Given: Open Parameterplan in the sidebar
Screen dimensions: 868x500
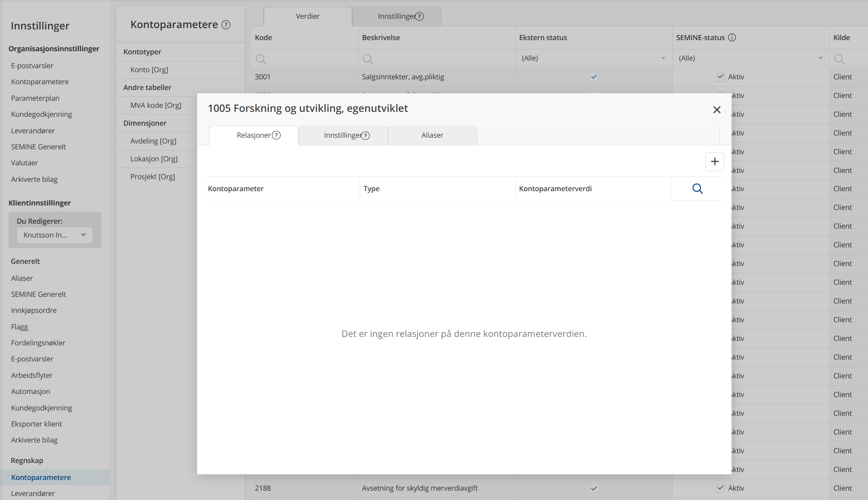Looking at the screenshot, I should pyautogui.click(x=35, y=98).
